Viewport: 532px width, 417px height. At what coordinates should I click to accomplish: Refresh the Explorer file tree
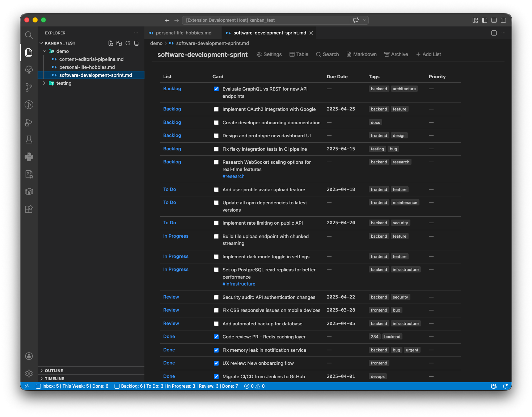tap(128, 43)
